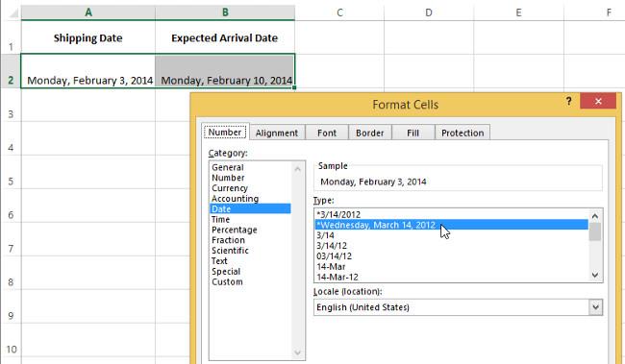Open the Locale (location) dropdown
Viewport: 625px width, 364px height.
tap(595, 307)
